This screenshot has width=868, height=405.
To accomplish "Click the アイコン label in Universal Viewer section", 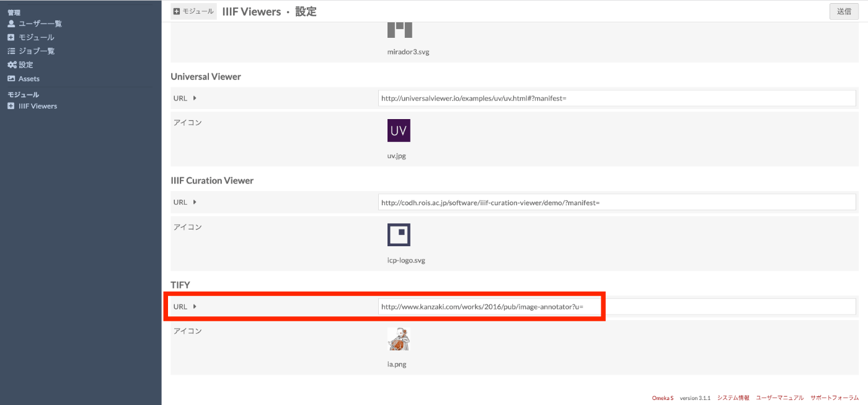I will pos(187,122).
